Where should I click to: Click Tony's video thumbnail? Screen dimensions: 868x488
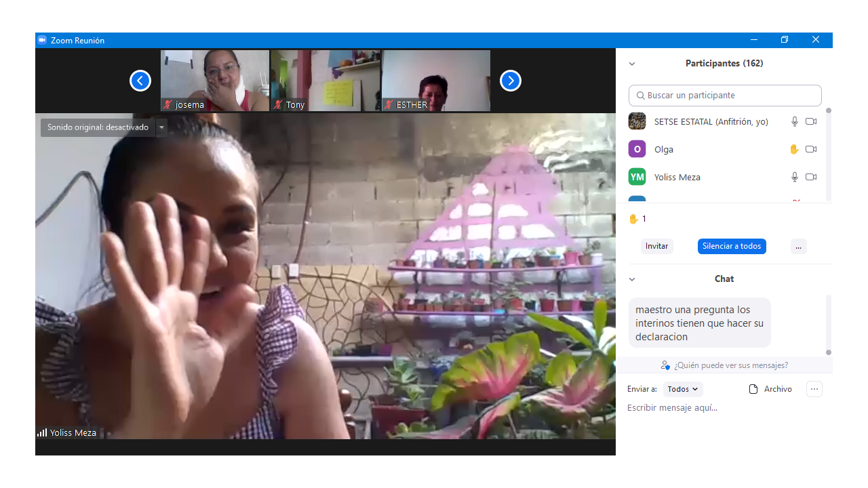coord(325,81)
